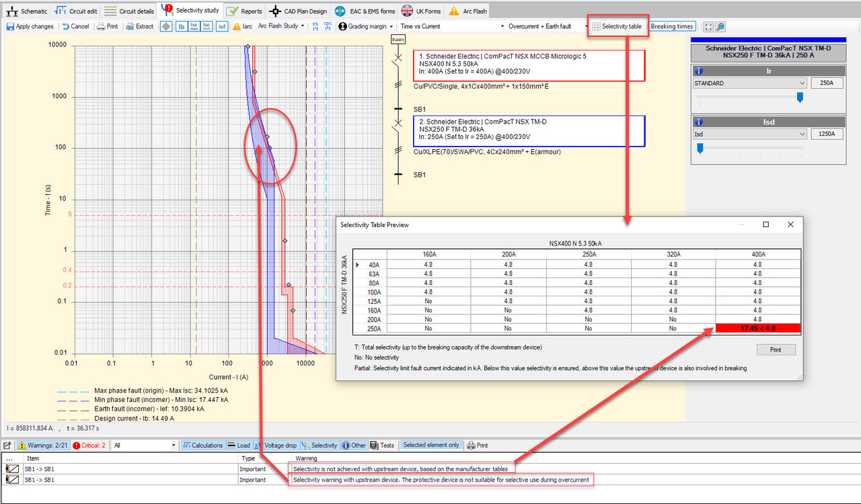Open the Arc Flash Study dropdown
This screenshot has width=861, height=504.
pos(282,26)
